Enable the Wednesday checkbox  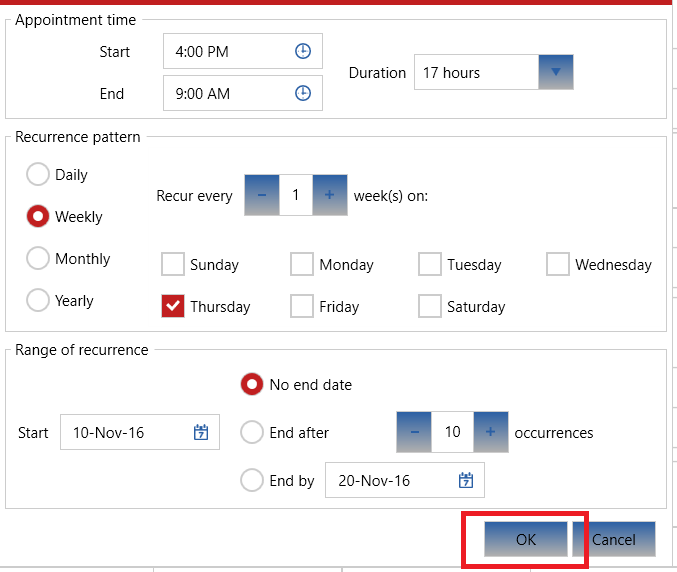point(557,265)
